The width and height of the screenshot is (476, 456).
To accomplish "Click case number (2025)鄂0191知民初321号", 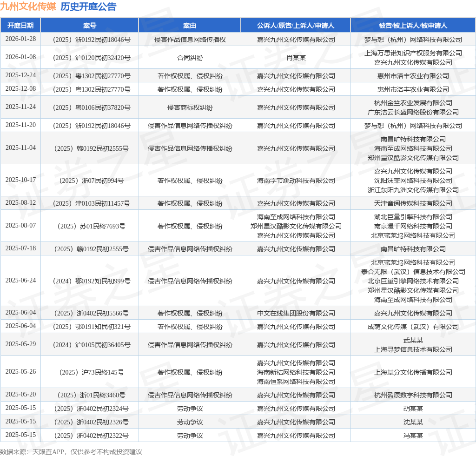I will 92,327.
